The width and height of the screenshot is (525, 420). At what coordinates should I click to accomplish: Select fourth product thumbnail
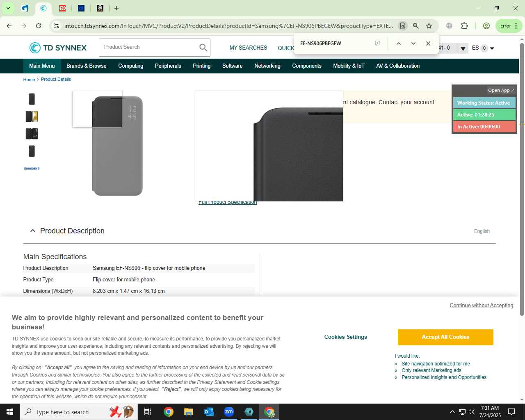pos(32,151)
